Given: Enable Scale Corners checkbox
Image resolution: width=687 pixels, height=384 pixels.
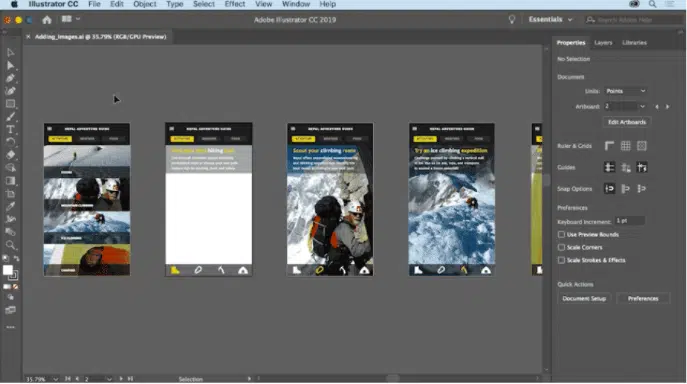Looking at the screenshot, I should 561,247.
